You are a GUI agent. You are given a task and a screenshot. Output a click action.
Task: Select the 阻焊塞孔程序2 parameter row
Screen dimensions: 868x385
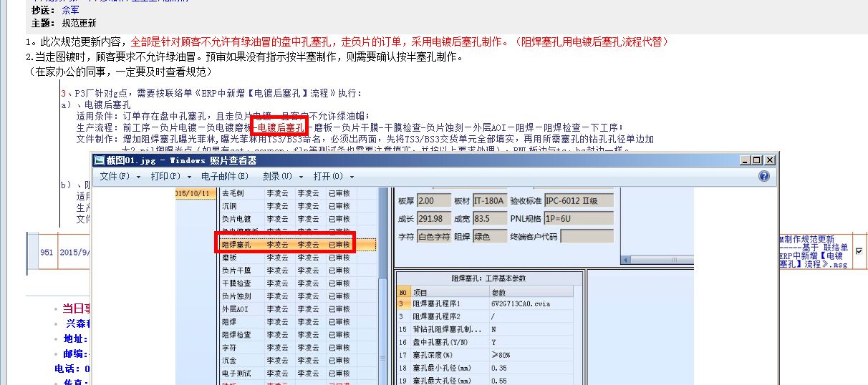click(485, 316)
